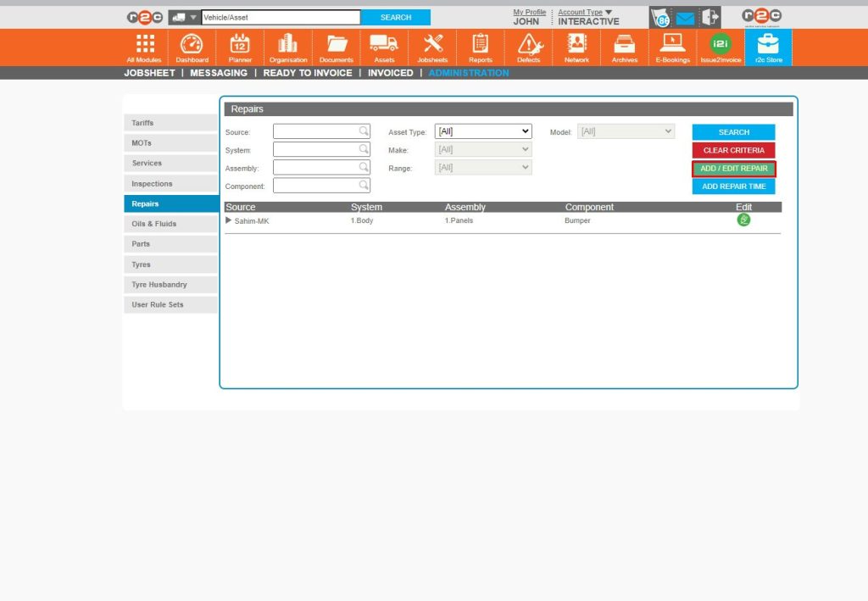Click the 1.Body system cell
The image size is (868, 601).
[x=362, y=220]
